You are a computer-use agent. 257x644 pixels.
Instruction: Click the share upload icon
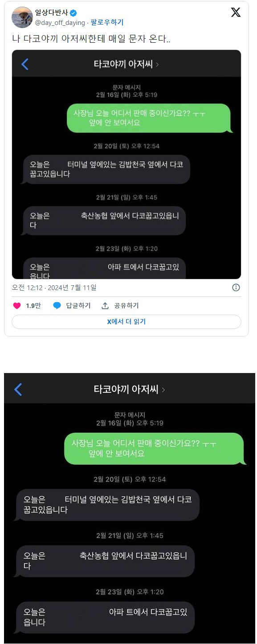(x=105, y=306)
